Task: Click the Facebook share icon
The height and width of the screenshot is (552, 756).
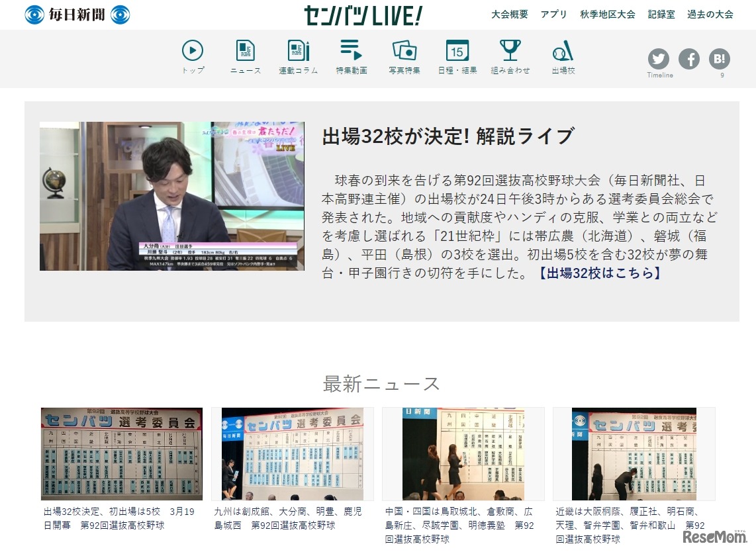Action: tap(689, 59)
